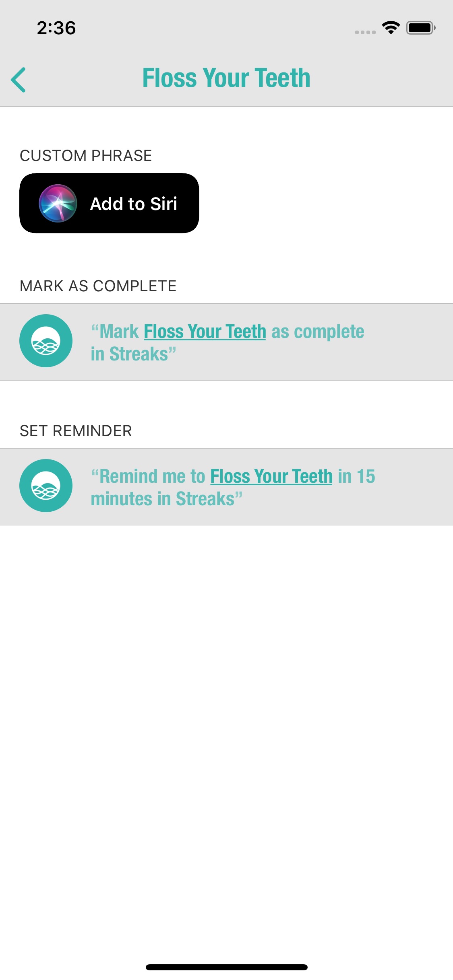The height and width of the screenshot is (980, 453).
Task: Tap the Floss Your Teeth page title
Action: pos(226,78)
